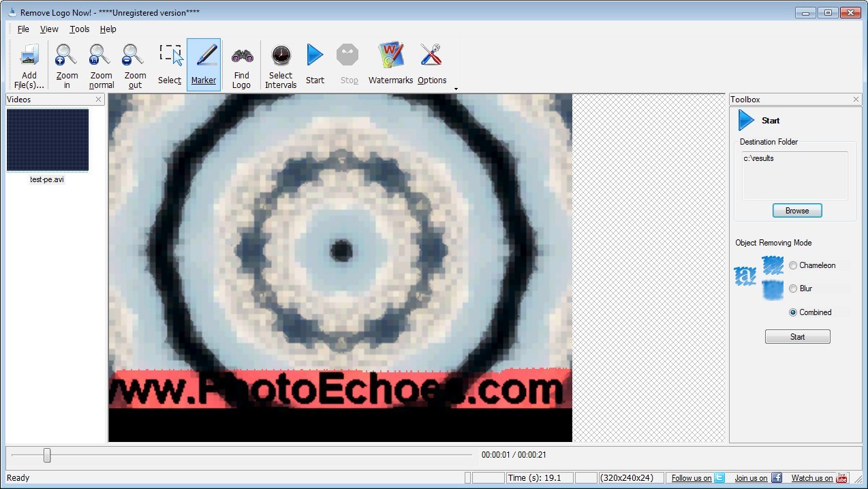Viewport: 868px width, 489px height.
Task: Click the Toolbox Start play arrow icon
Action: [x=746, y=120]
